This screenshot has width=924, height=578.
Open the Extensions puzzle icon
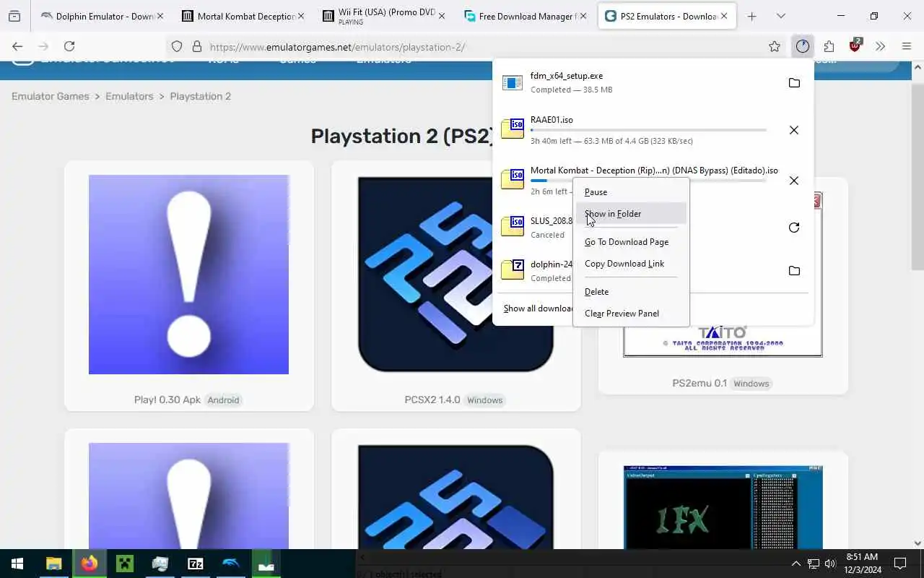click(829, 46)
